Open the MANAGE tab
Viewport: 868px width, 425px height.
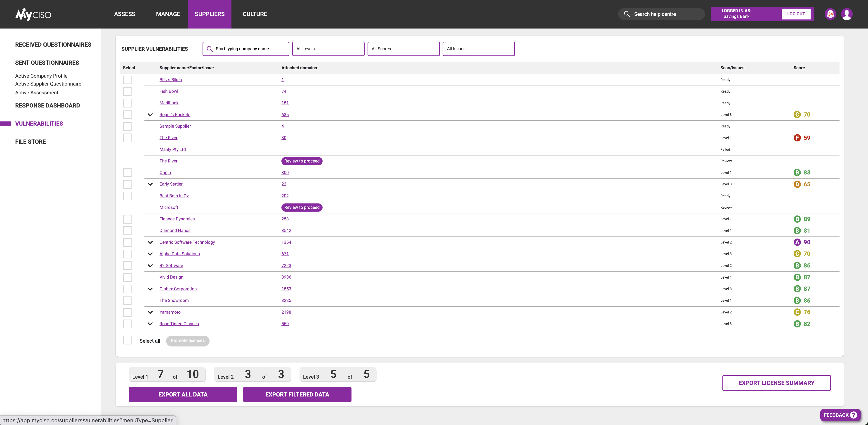tap(168, 14)
